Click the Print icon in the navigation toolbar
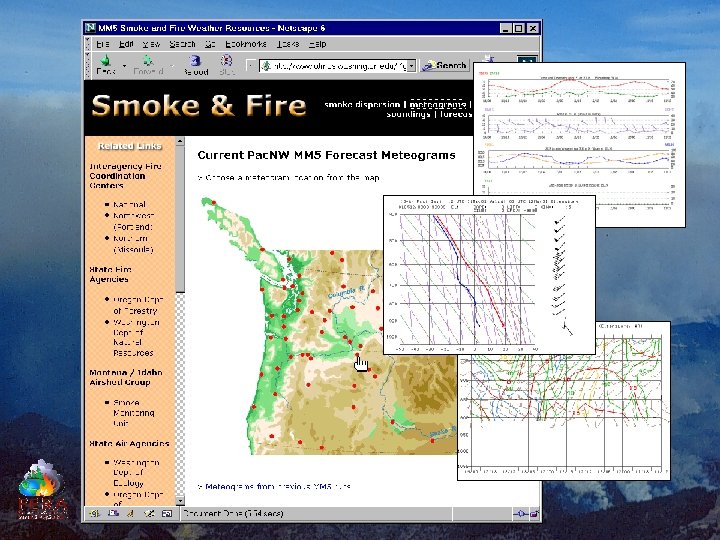 pos(489,59)
